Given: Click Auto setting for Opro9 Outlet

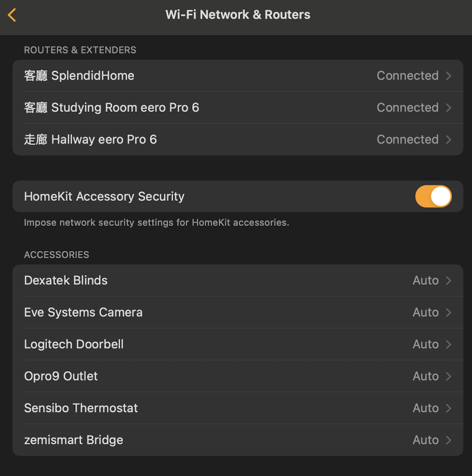Looking at the screenshot, I should point(425,376).
